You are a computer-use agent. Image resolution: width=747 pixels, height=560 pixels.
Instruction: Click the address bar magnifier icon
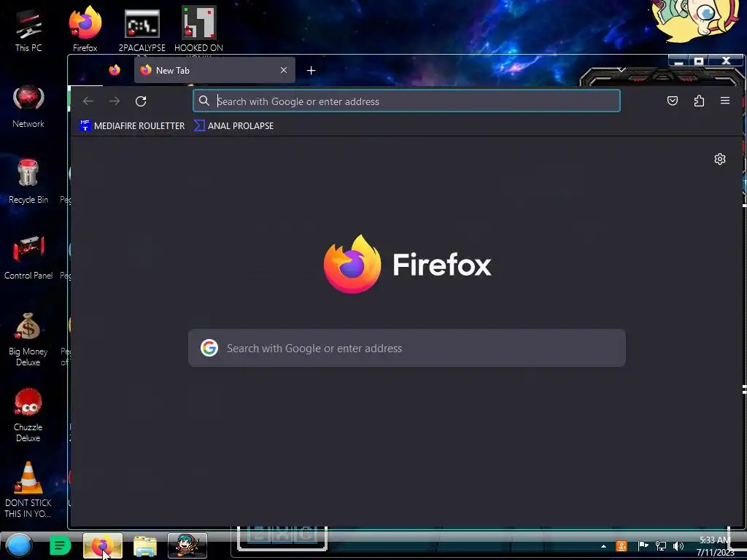pos(204,101)
